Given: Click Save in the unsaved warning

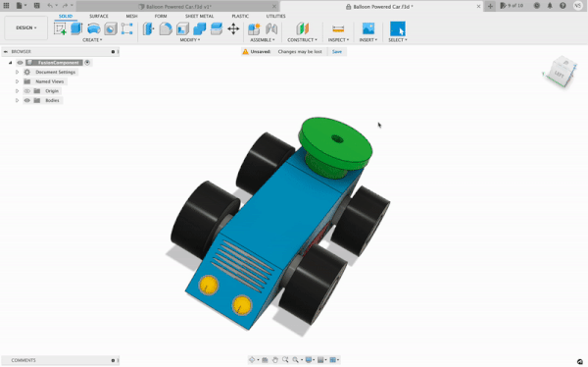Looking at the screenshot, I should (x=337, y=51).
